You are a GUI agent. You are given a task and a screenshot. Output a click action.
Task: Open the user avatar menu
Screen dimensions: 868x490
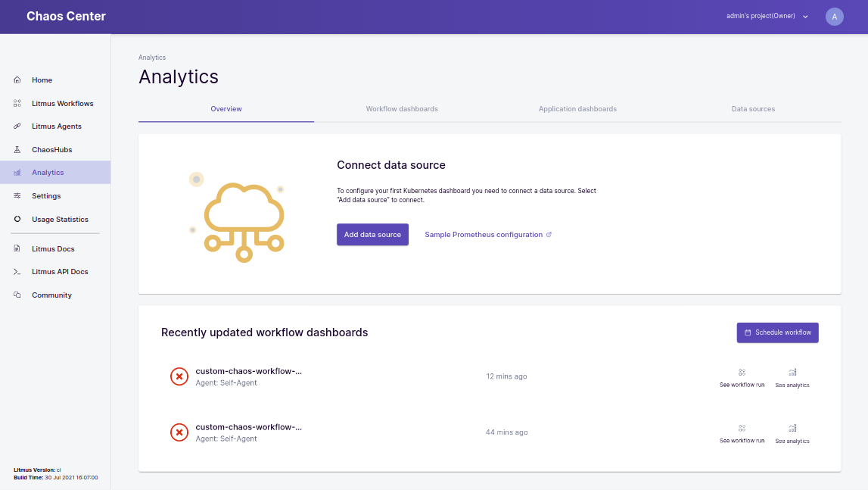(834, 17)
